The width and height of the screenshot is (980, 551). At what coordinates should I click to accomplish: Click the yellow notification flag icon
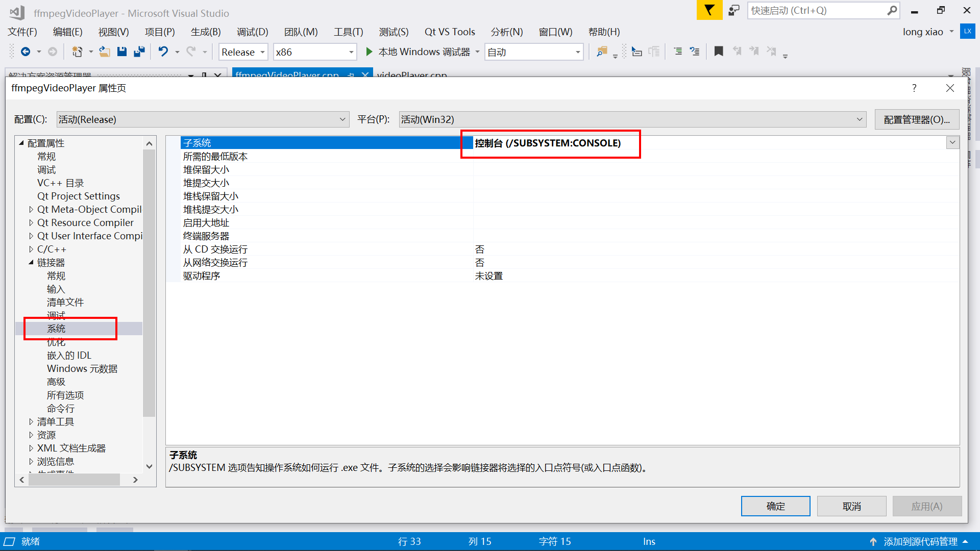tap(709, 10)
